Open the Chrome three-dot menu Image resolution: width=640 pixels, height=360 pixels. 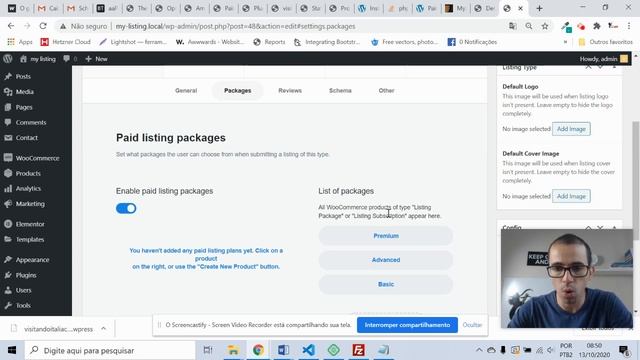click(x=629, y=26)
